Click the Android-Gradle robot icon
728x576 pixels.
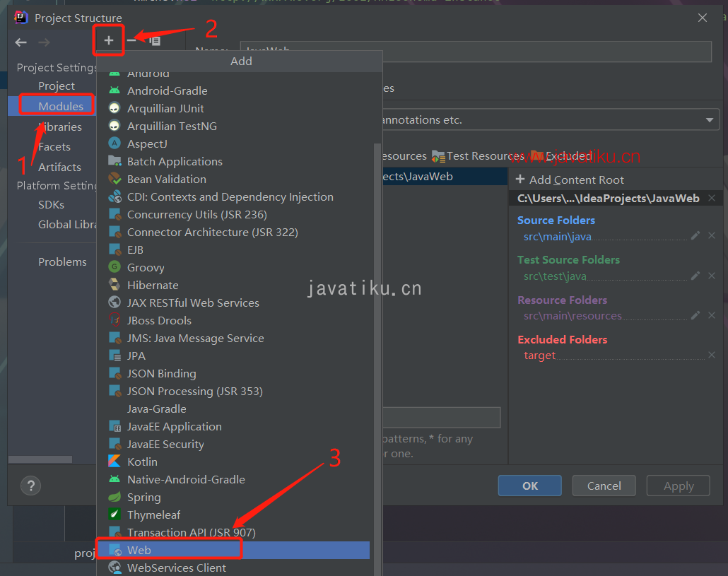coord(115,90)
